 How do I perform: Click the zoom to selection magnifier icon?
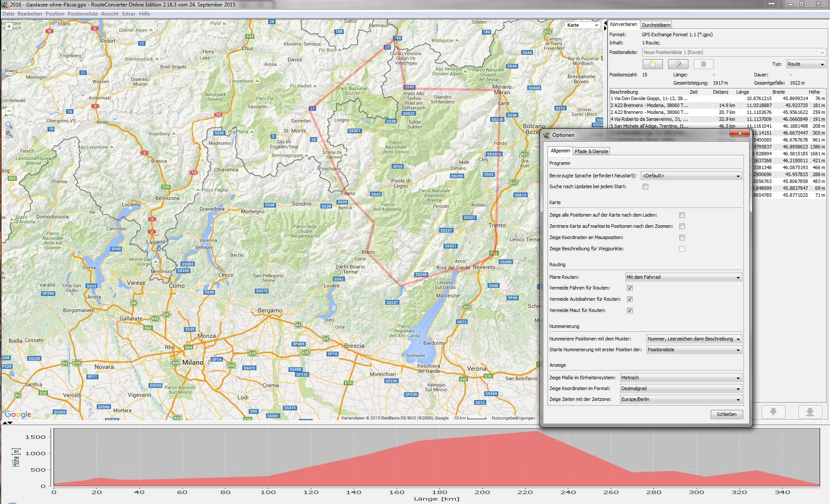(9, 125)
